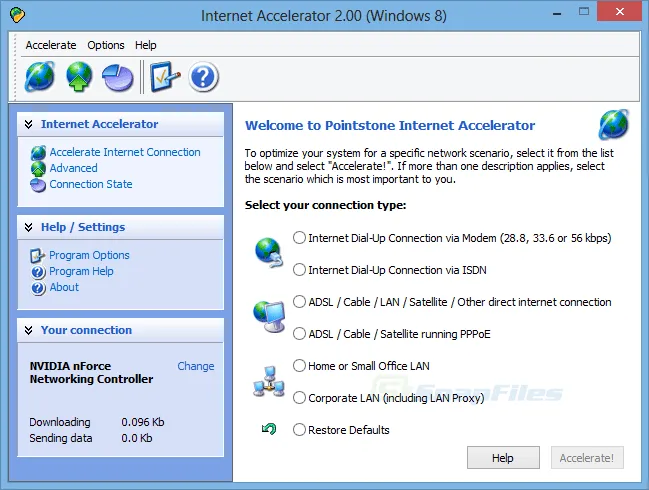Open the Accelerate Internet Connection link

click(125, 152)
